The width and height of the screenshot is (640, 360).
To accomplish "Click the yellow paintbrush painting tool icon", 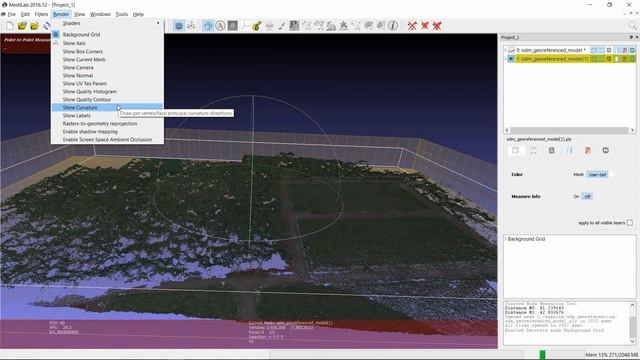I will point(257,26).
